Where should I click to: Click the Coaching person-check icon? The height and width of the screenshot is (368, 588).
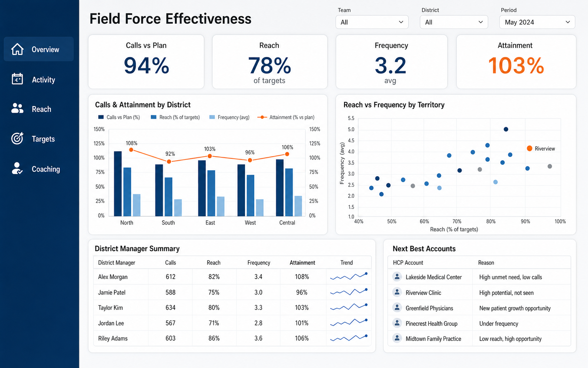pos(17,168)
